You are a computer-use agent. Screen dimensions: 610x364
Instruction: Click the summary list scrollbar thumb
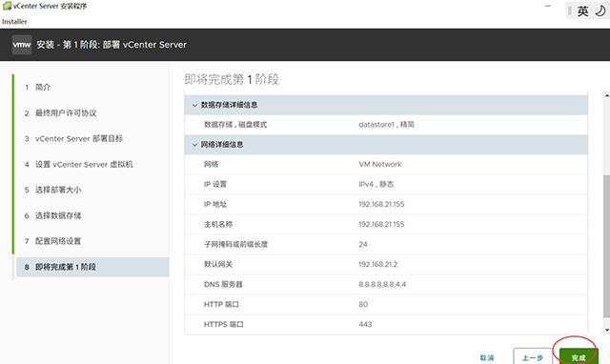click(606, 247)
